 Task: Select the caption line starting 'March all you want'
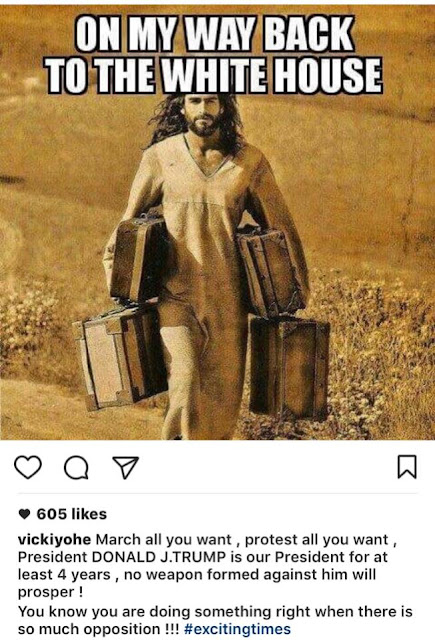pyautogui.click(x=246, y=540)
